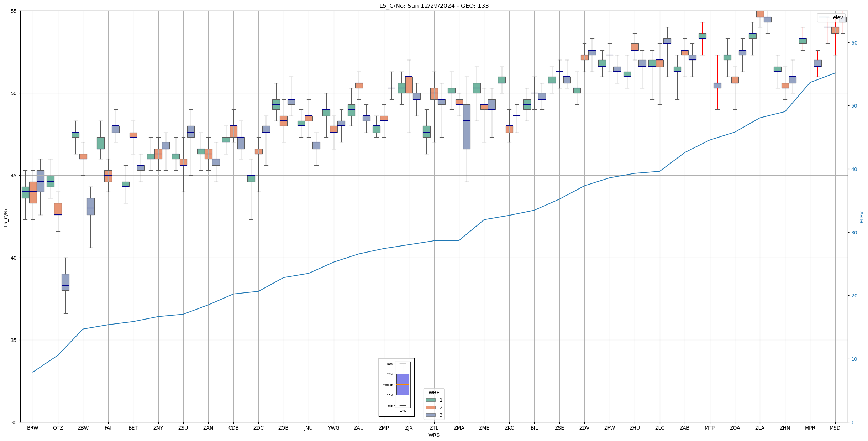Image resolution: width=868 pixels, height=441 pixels.
Task: Click the MSD station tick label
Action: pos(835,428)
